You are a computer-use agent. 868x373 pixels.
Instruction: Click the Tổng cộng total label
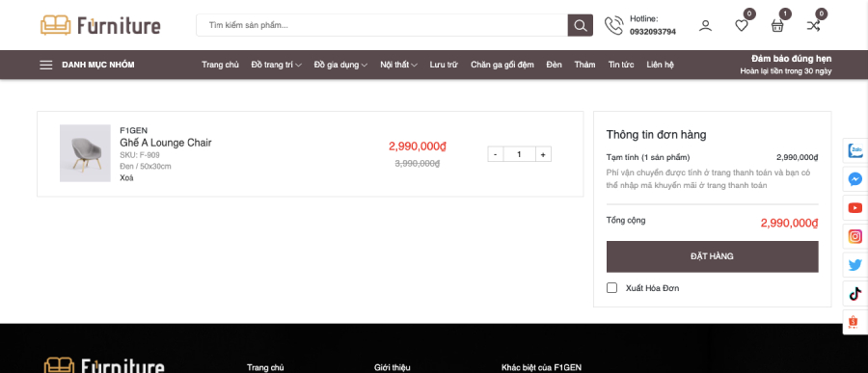tap(626, 221)
